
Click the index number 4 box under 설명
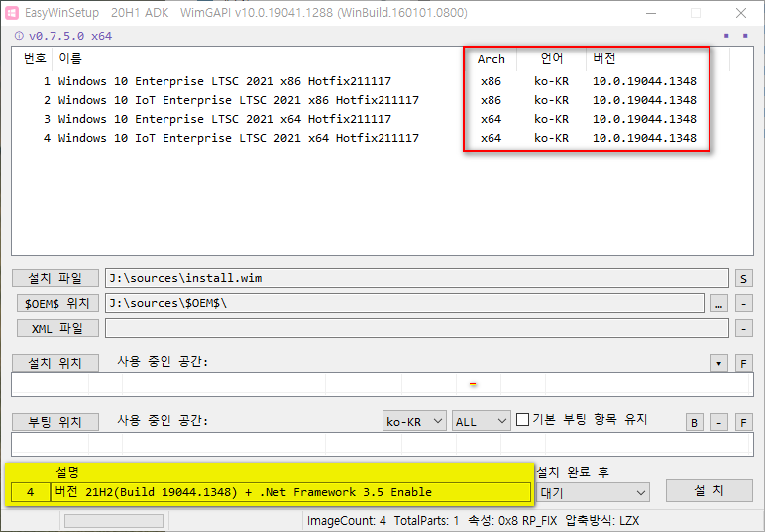(31, 492)
